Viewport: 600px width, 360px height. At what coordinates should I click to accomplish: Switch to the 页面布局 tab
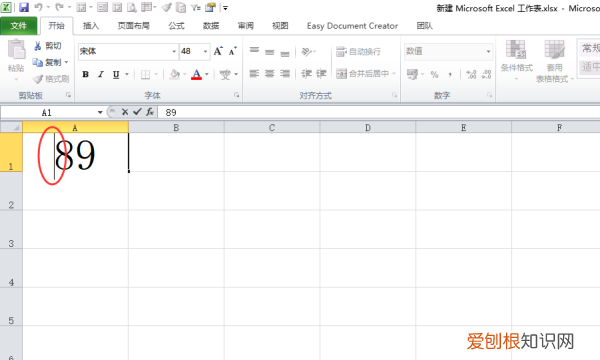pyautogui.click(x=134, y=26)
